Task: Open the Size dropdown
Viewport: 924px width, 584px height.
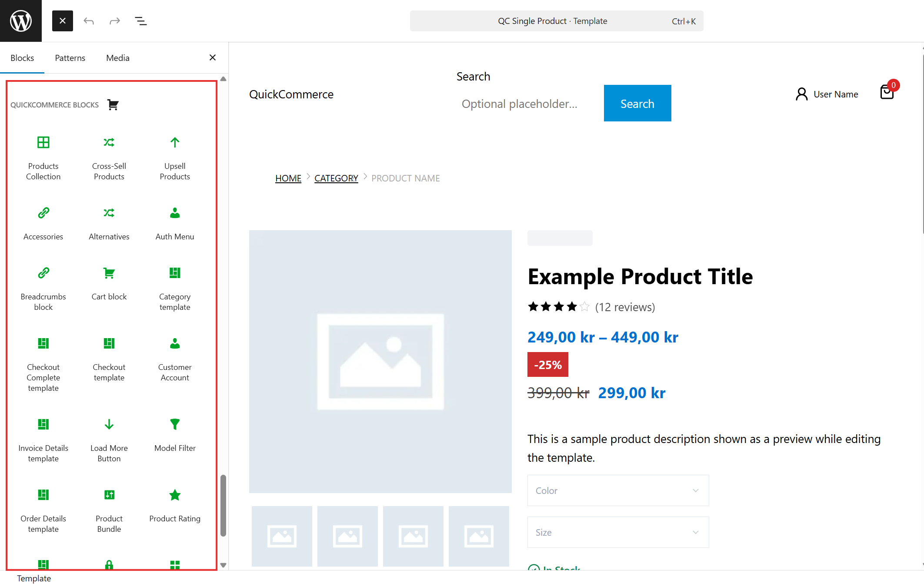Action: click(x=617, y=532)
